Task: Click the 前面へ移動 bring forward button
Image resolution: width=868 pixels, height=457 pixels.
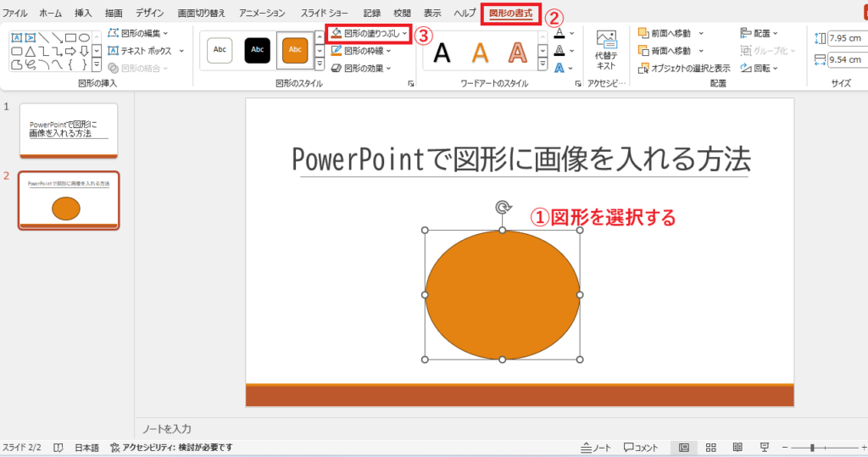Action: pyautogui.click(x=665, y=33)
